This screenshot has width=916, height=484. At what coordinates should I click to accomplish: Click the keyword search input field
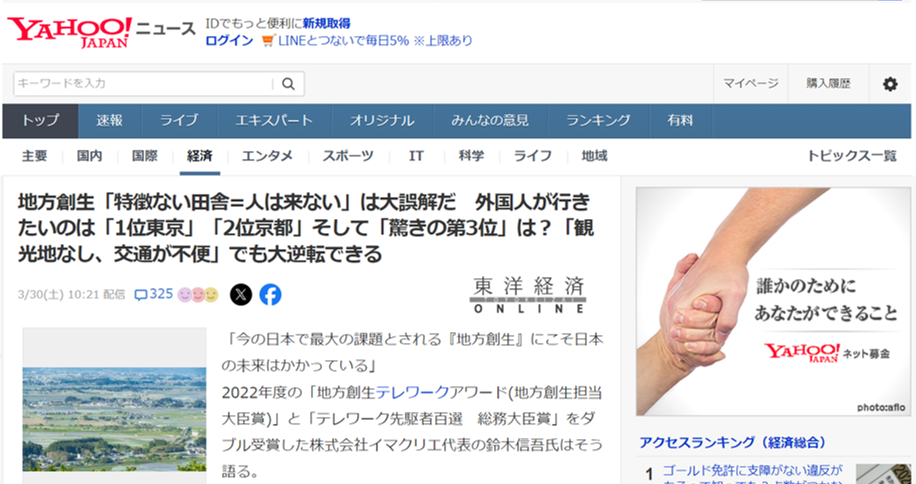[x=143, y=84]
